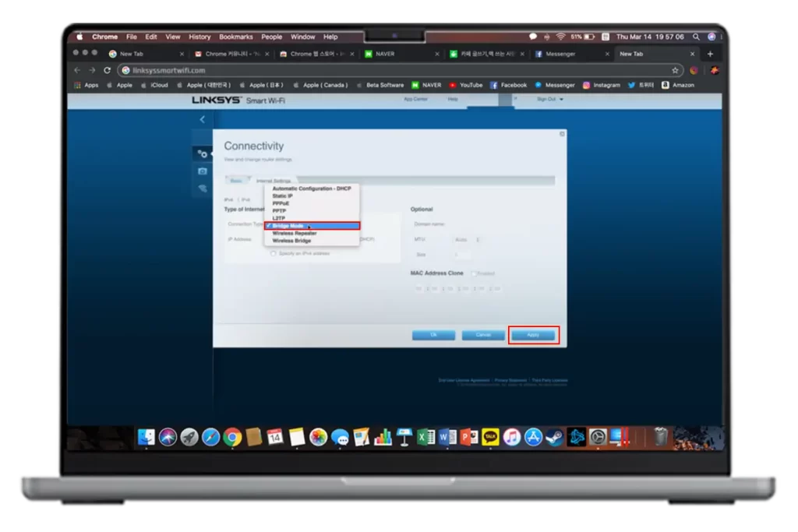This screenshot has height=532, width=798.
Task: Open the Bookmarks menu in the menu bar
Action: point(235,37)
